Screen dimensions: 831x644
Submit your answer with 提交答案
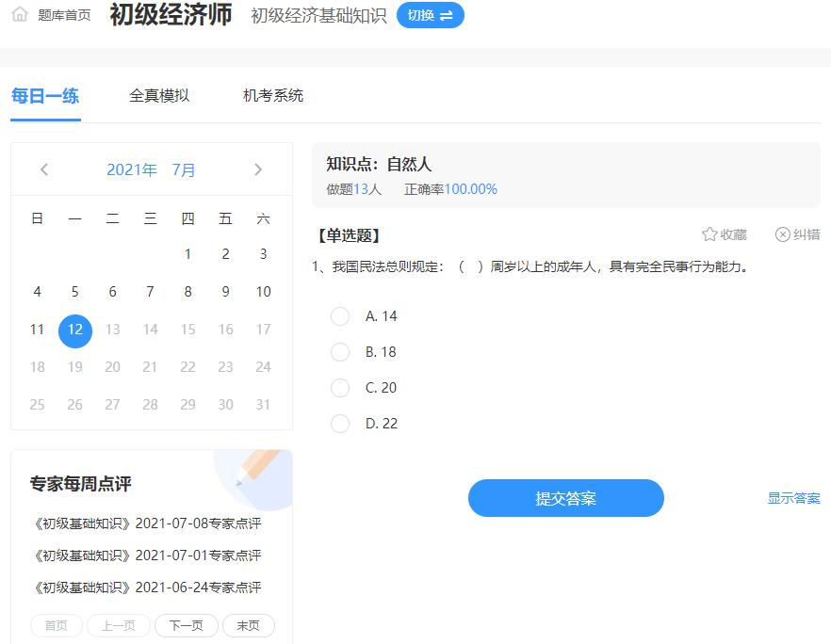coord(565,498)
